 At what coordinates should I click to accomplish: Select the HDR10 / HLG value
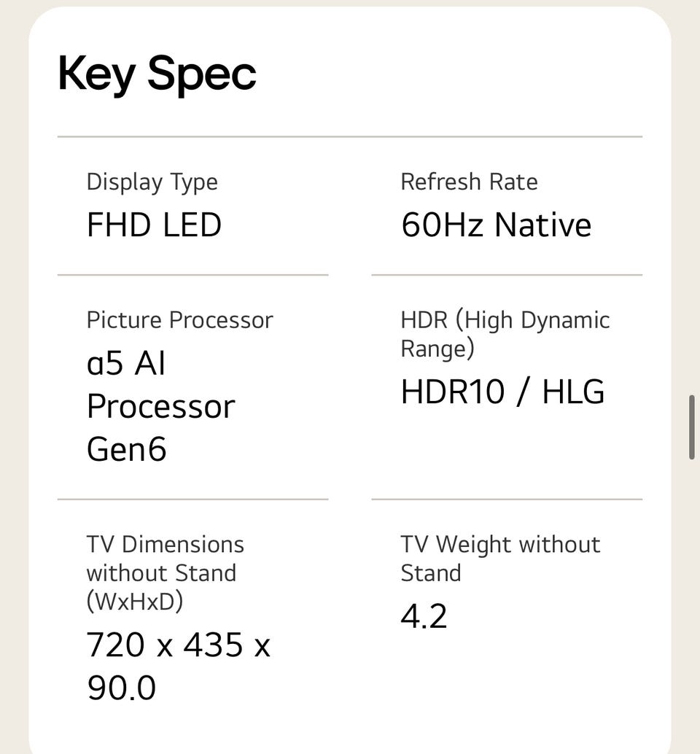click(502, 392)
